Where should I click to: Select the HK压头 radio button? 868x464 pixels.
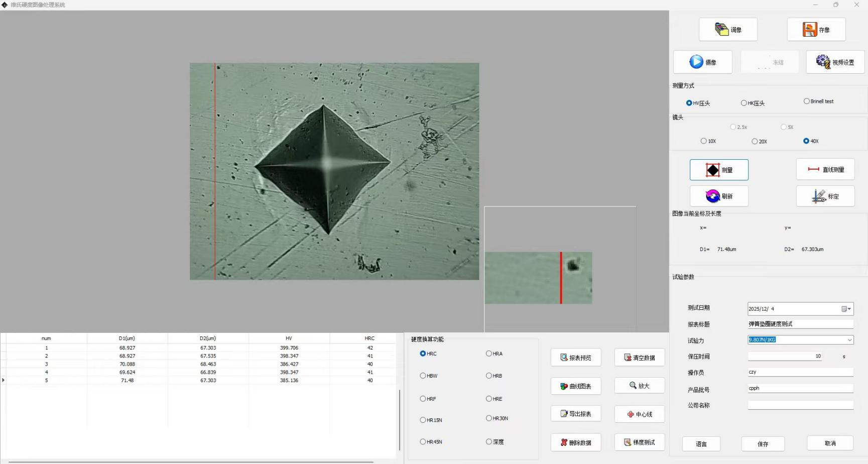pyautogui.click(x=743, y=103)
